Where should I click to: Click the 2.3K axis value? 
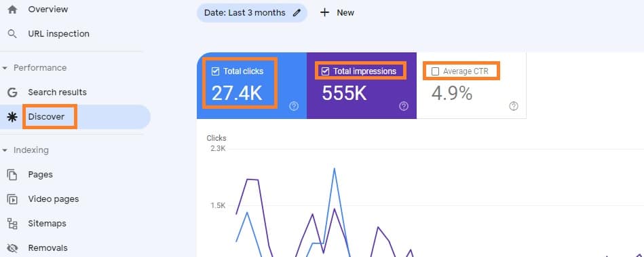click(x=218, y=148)
